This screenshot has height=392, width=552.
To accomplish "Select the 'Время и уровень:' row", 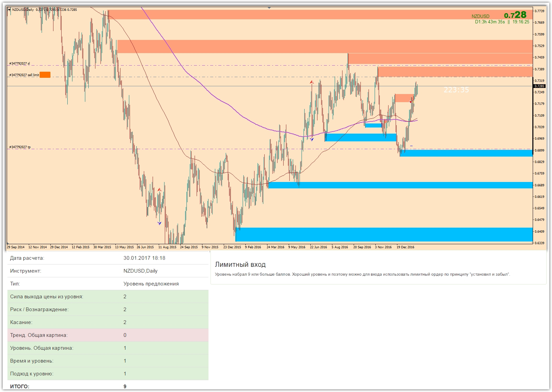I will [x=108, y=361].
